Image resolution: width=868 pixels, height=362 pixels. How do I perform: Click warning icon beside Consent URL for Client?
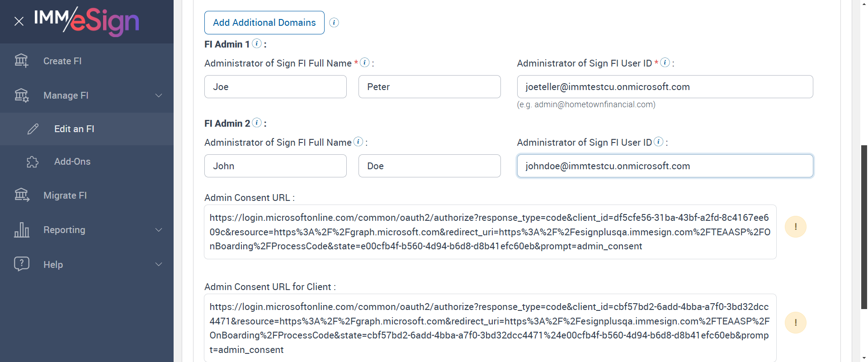pos(796,323)
